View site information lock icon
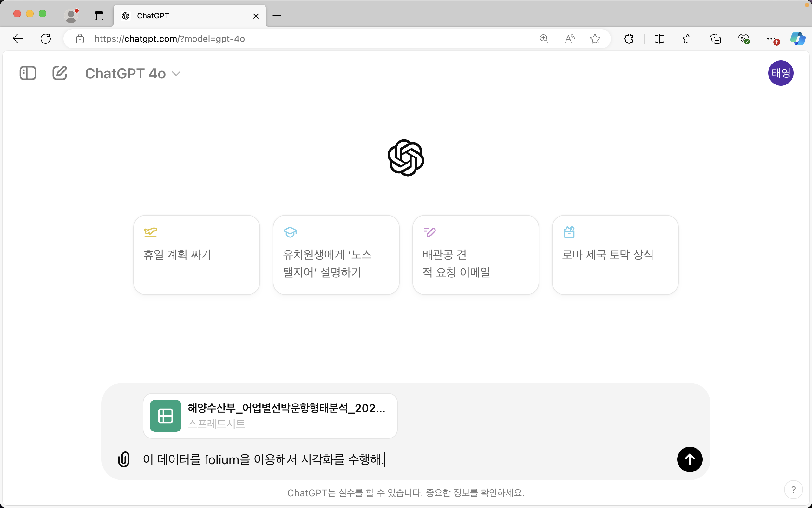The height and width of the screenshot is (508, 812). point(80,39)
